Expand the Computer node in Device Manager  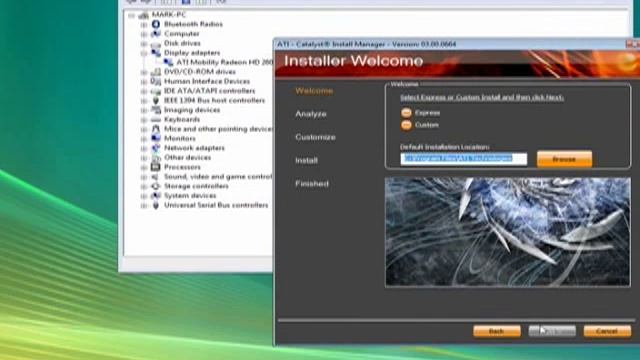[x=144, y=34]
